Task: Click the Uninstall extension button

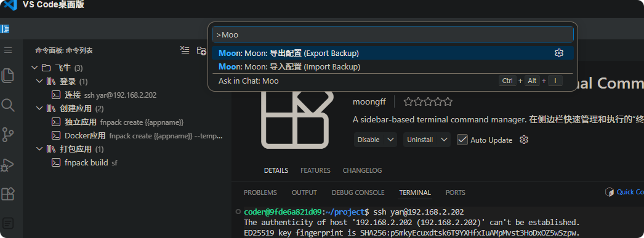Action: [420, 140]
